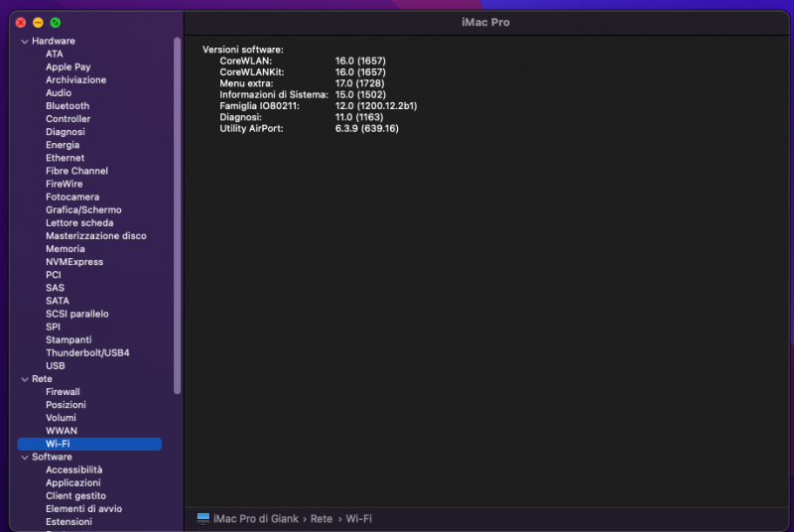Open the Ethernet hardware entry
This screenshot has width=794, height=532.
click(65, 158)
